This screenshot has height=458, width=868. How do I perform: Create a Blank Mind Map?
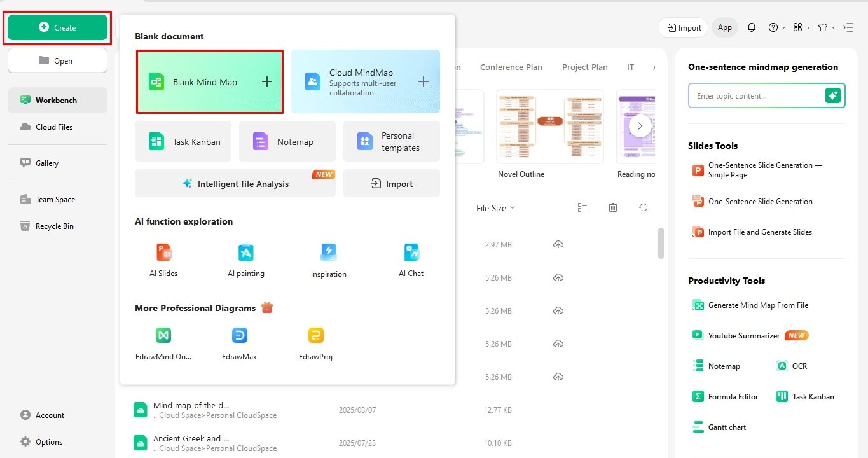tap(210, 81)
